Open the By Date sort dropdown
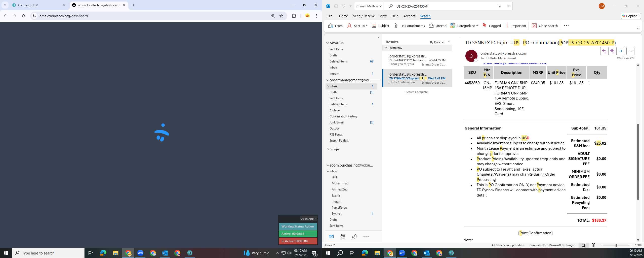Image resolution: width=644 pixels, height=258 pixels. [437, 42]
